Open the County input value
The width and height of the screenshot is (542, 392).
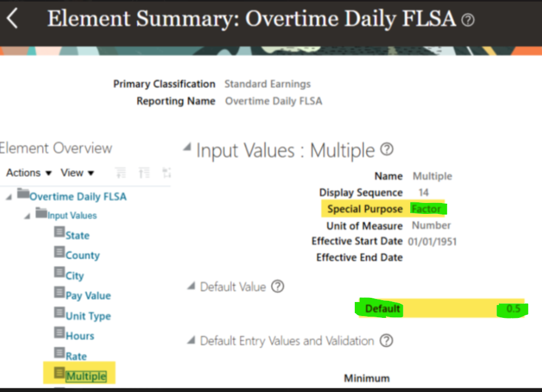pos(83,255)
